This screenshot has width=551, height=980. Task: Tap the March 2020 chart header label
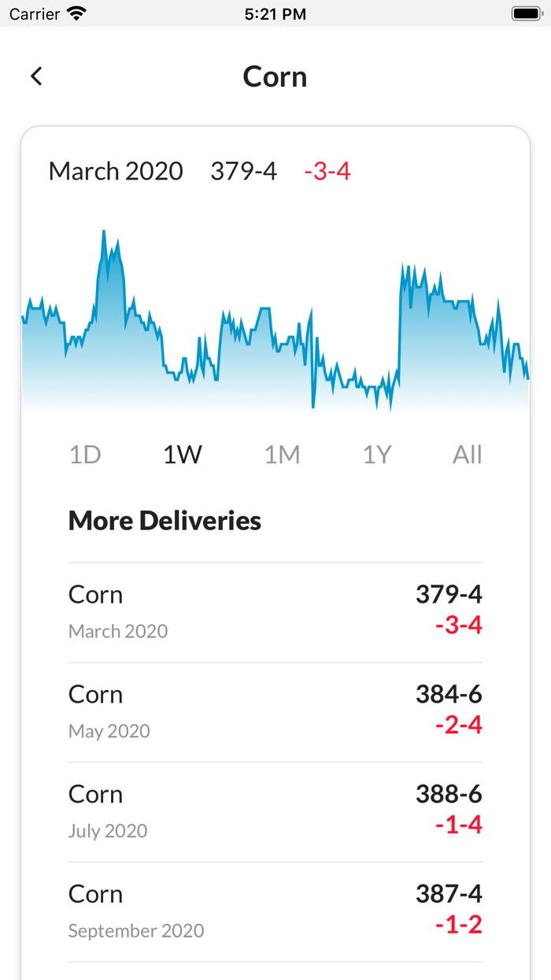click(116, 171)
